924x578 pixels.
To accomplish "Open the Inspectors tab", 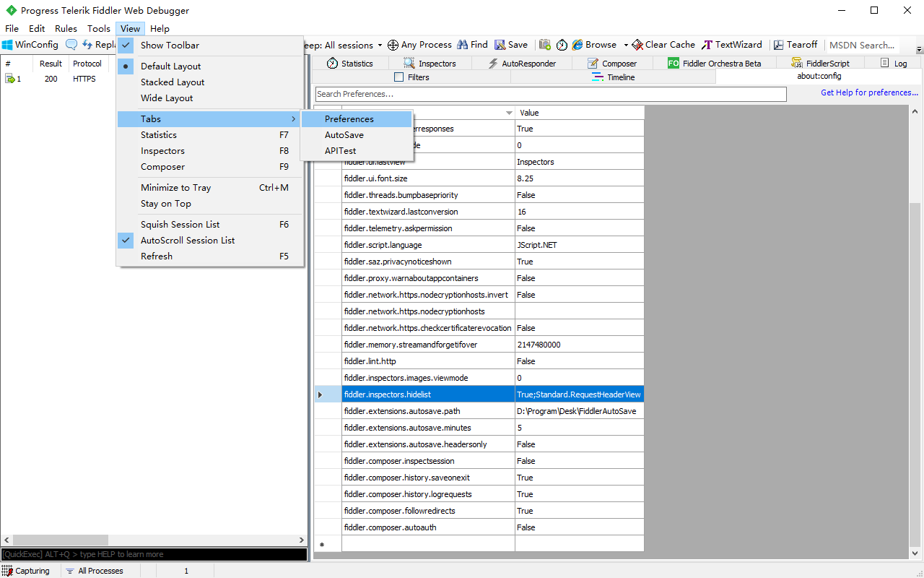I will click(430, 64).
